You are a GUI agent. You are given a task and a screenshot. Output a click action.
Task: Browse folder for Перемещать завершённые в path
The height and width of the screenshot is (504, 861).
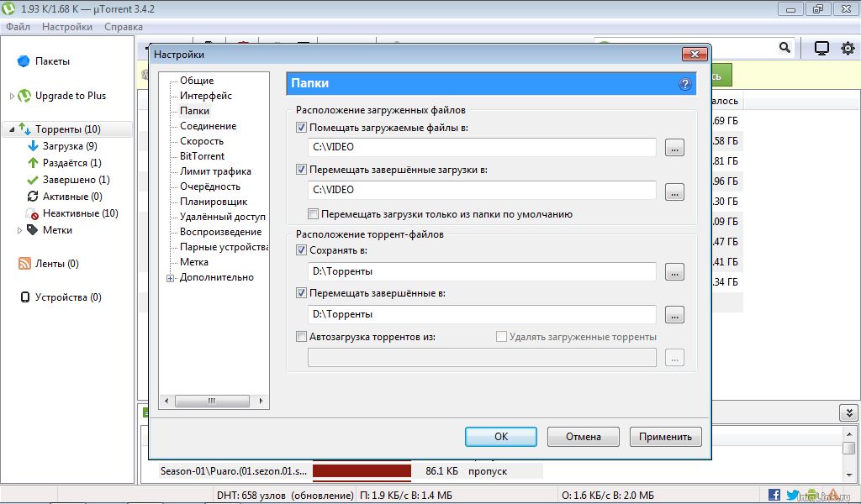point(674,315)
